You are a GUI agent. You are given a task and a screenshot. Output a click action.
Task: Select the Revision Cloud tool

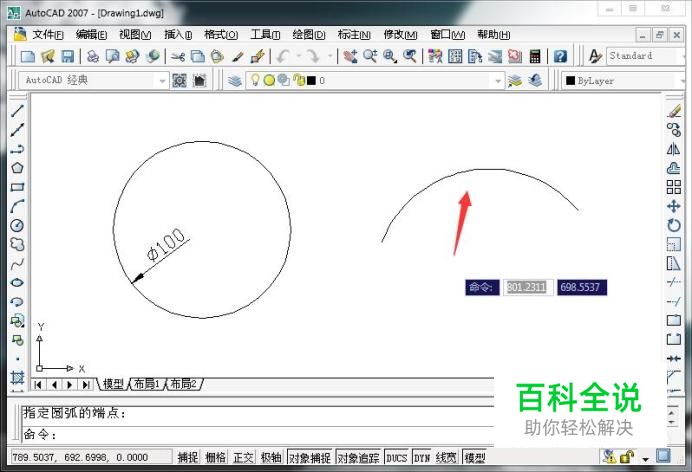17,244
